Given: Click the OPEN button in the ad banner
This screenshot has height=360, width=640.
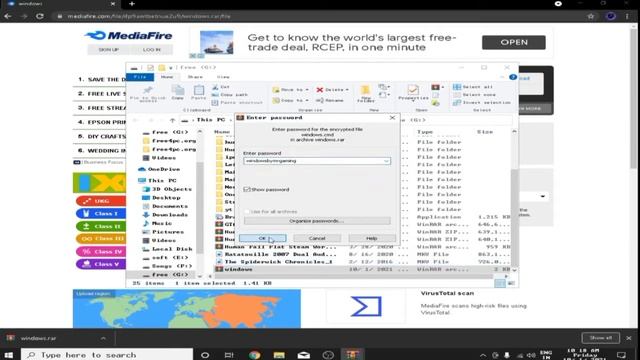Looking at the screenshot, I should click(x=513, y=42).
